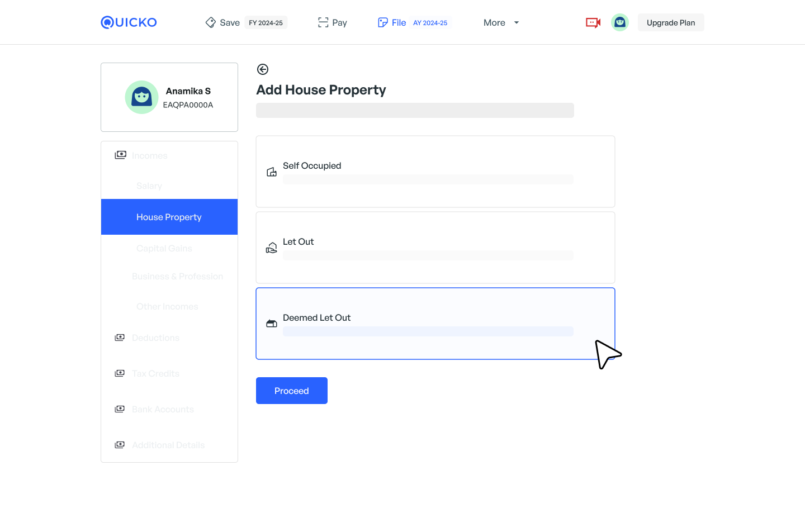This screenshot has width=805, height=532.
Task: Click the Upgrade Plan button
Action: pyautogui.click(x=670, y=22)
